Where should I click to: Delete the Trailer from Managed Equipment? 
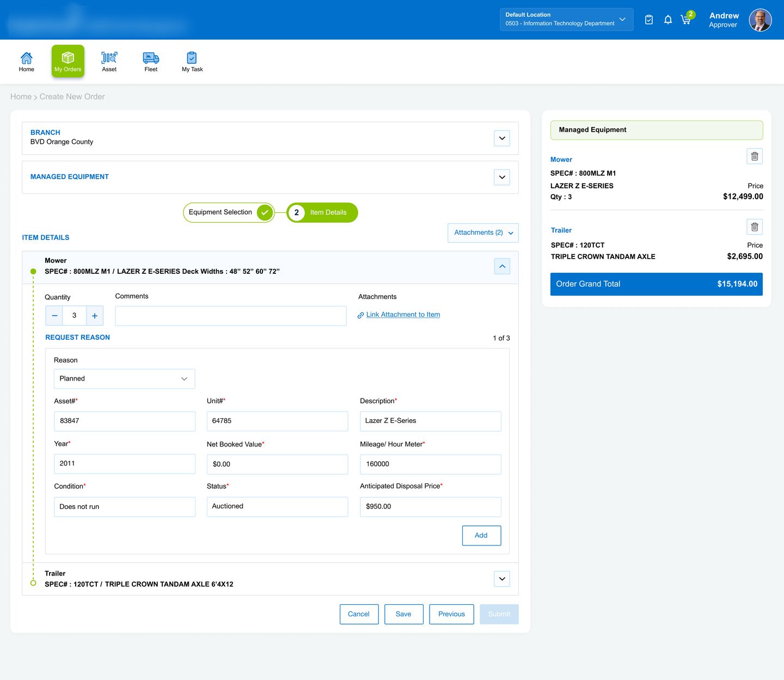(755, 227)
